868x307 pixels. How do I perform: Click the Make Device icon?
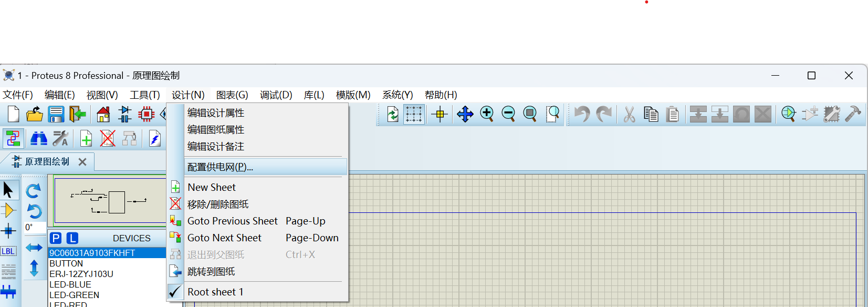[x=810, y=114]
